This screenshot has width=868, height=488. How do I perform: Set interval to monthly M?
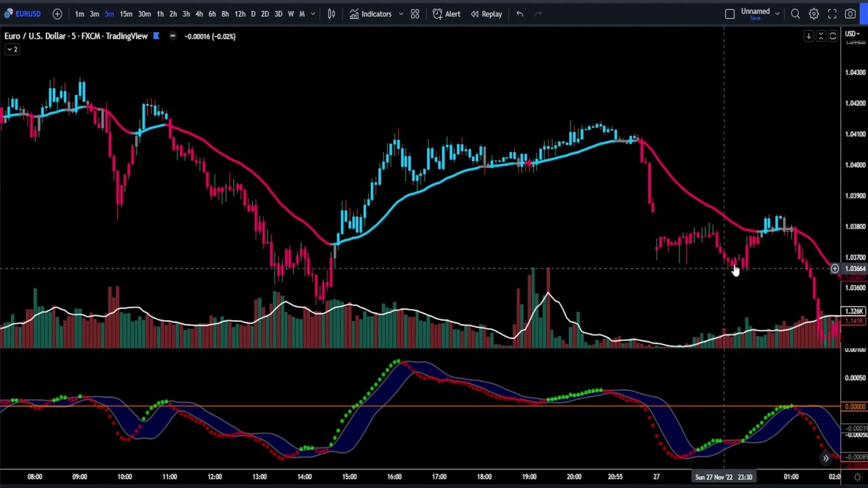click(302, 14)
